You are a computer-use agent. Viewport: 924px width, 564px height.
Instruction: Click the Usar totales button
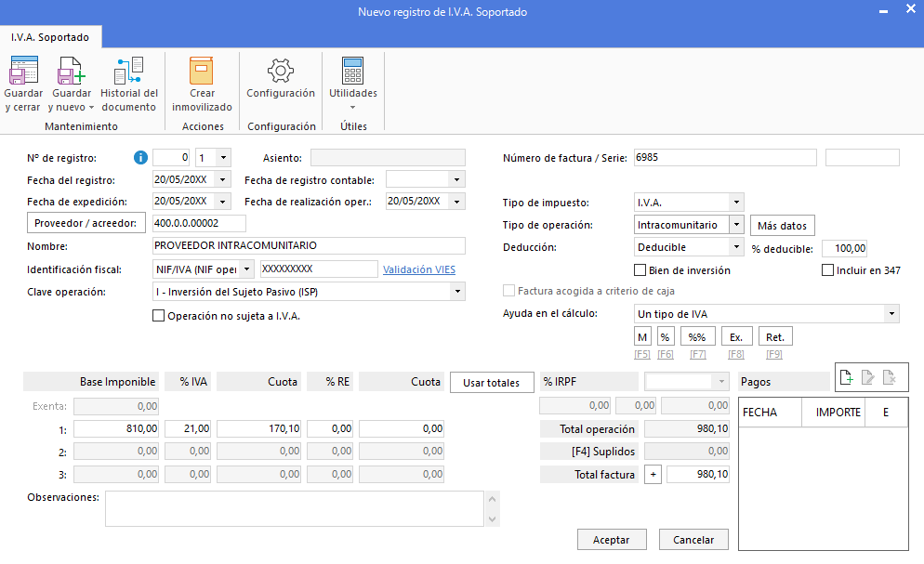click(492, 383)
